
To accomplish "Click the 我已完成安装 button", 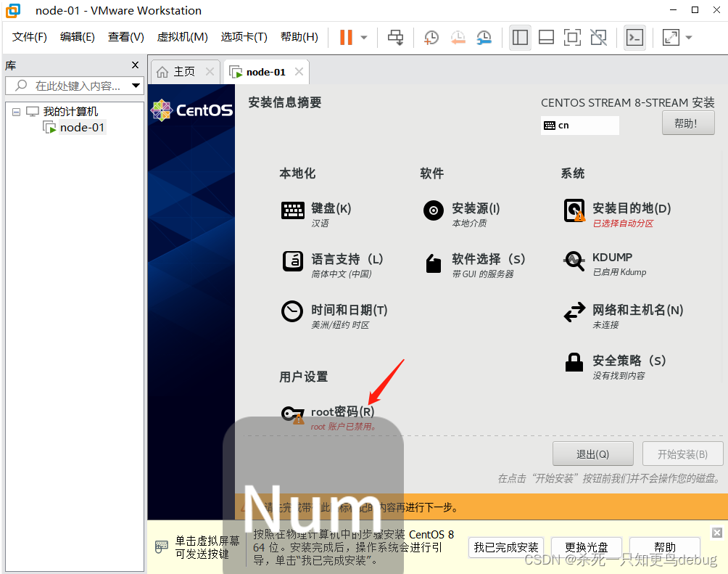I will [505, 547].
